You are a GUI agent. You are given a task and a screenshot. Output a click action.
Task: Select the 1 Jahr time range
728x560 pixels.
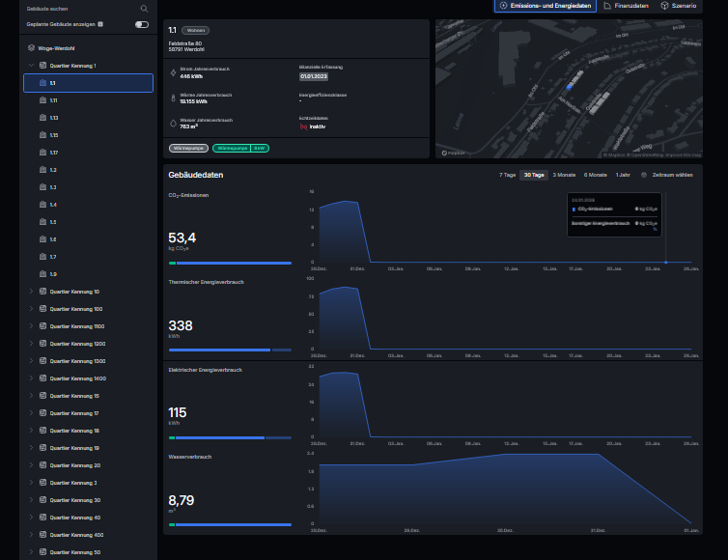tap(623, 175)
